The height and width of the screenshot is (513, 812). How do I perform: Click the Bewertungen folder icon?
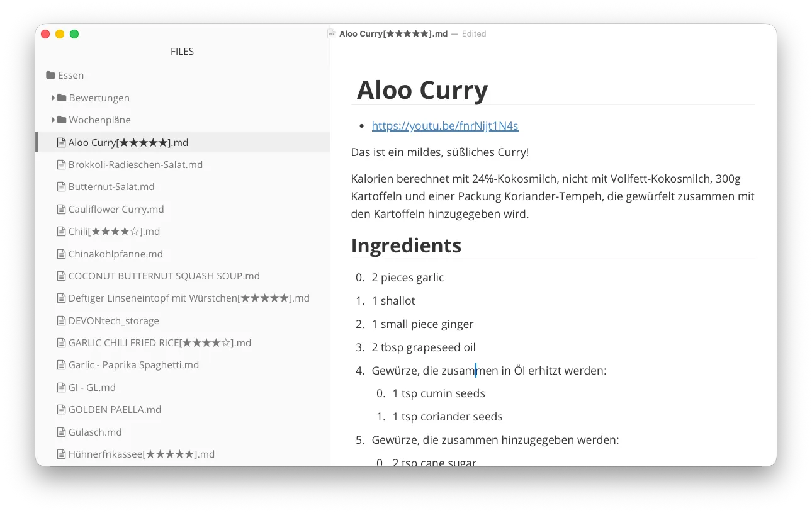coord(62,98)
